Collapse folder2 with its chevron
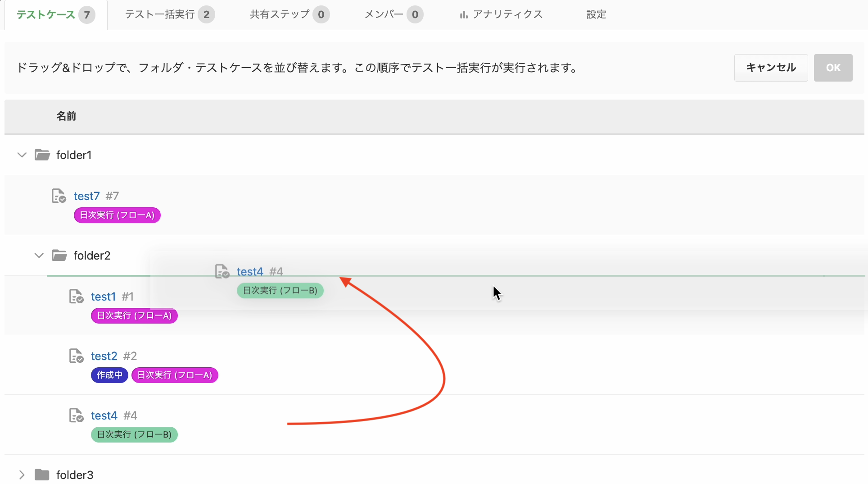Screen dimensions: 868x484 pos(39,256)
